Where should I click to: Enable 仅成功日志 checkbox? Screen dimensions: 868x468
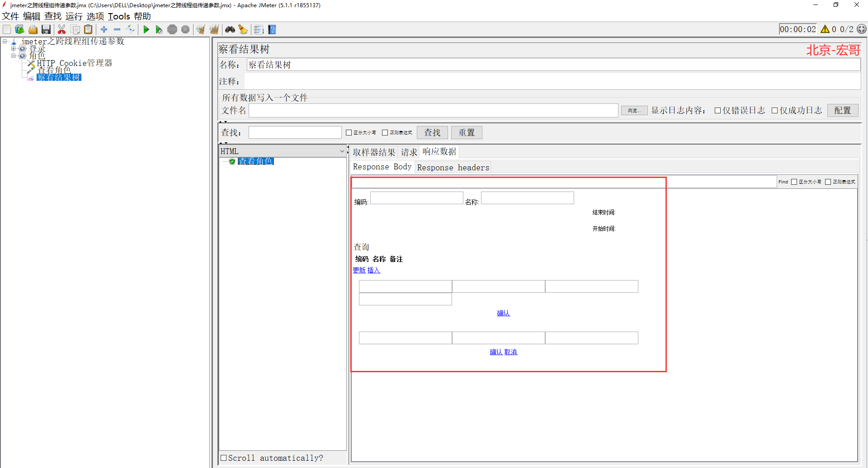pyautogui.click(x=774, y=111)
